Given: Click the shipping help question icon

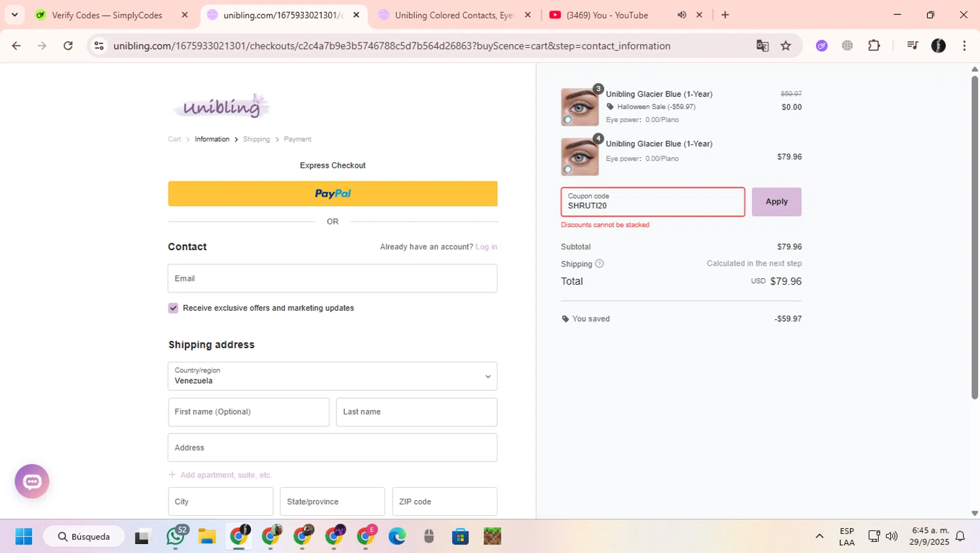Looking at the screenshot, I should [599, 264].
